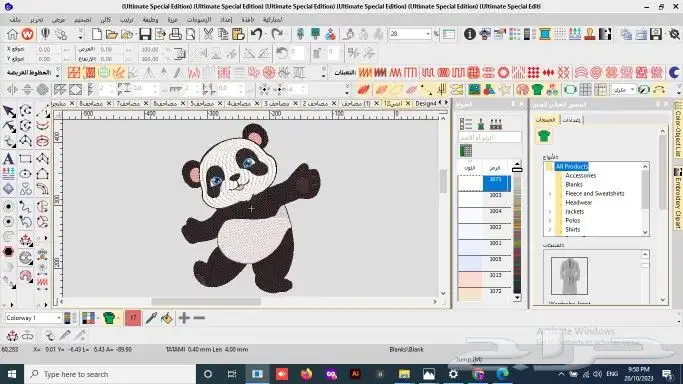Click the wardrobe product thumbnail
Image resolution: width=683 pixels, height=384 pixels.
pyautogui.click(x=569, y=276)
